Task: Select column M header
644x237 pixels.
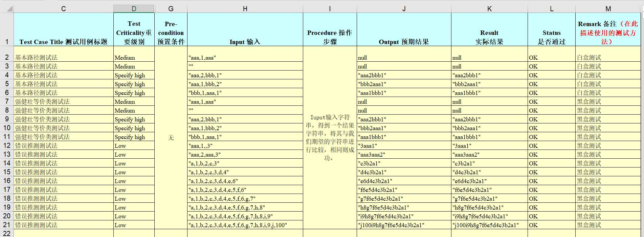Action: [608, 9]
